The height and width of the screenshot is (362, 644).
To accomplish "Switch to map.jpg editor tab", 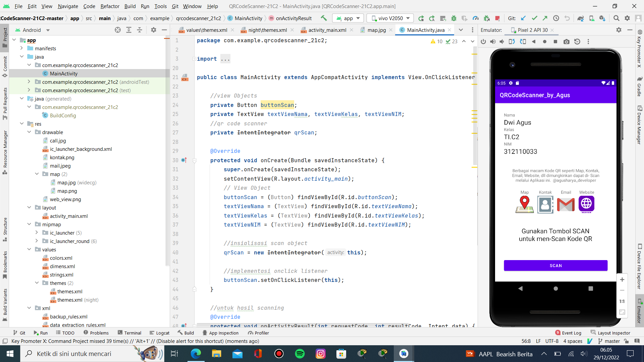I will point(376,30).
